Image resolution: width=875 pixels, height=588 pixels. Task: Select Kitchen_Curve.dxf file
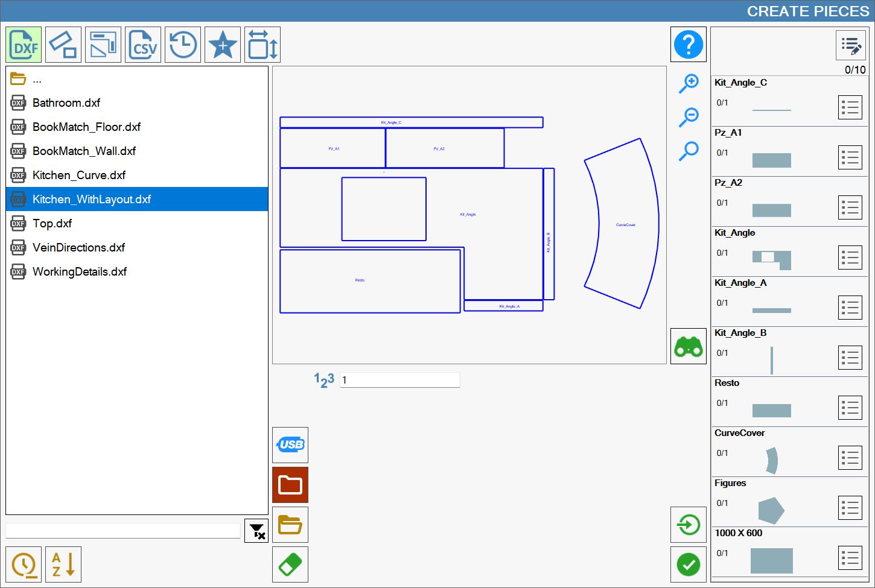137,175
